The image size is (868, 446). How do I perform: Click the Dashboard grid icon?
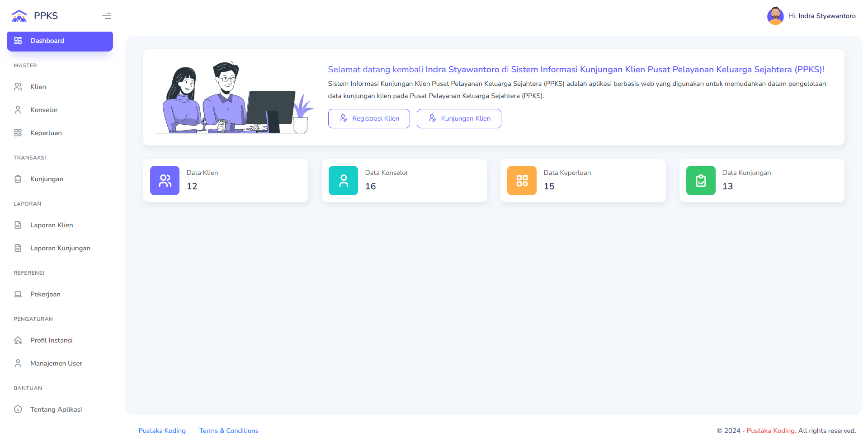point(18,41)
